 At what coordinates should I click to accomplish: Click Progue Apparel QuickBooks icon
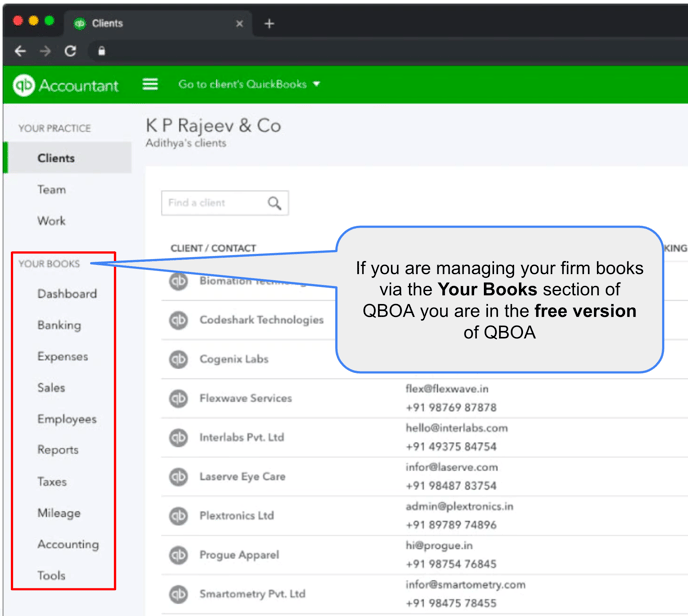[179, 555]
